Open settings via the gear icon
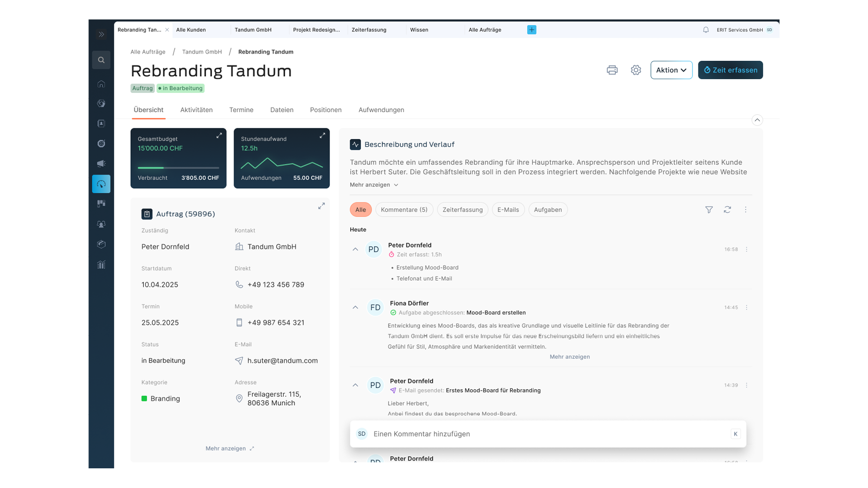The height and width of the screenshot is (488, 868). click(x=635, y=70)
